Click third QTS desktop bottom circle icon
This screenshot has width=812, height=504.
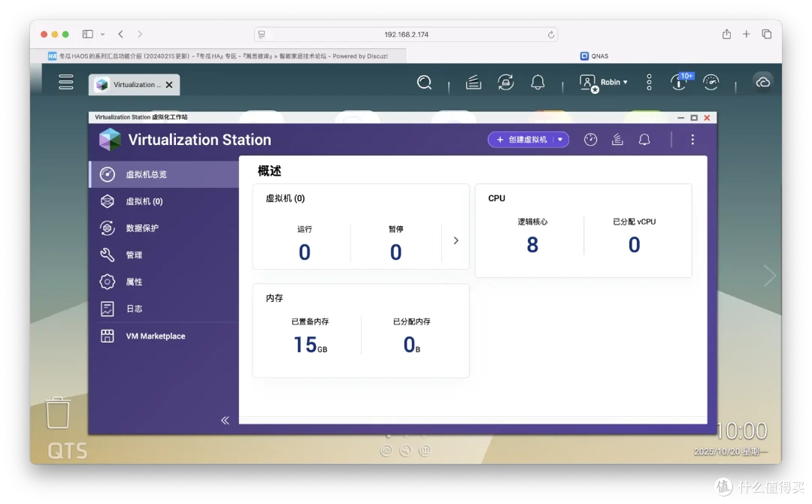click(425, 451)
